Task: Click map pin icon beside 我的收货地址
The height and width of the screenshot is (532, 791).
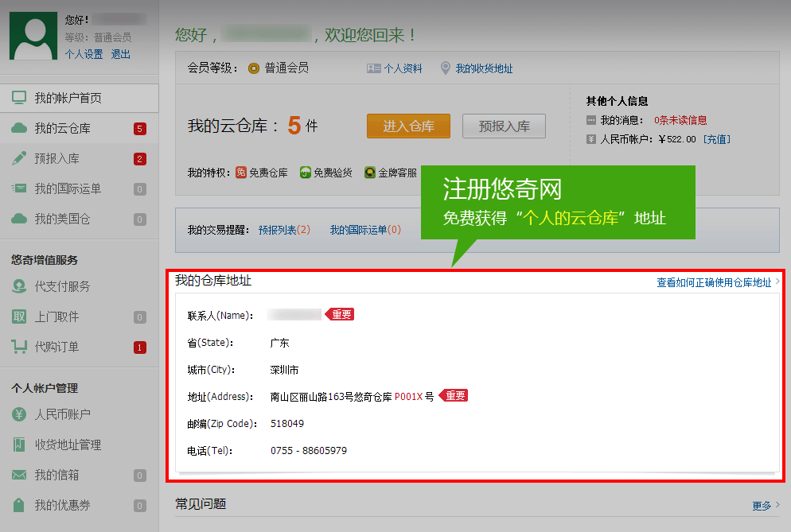Action: click(446, 68)
